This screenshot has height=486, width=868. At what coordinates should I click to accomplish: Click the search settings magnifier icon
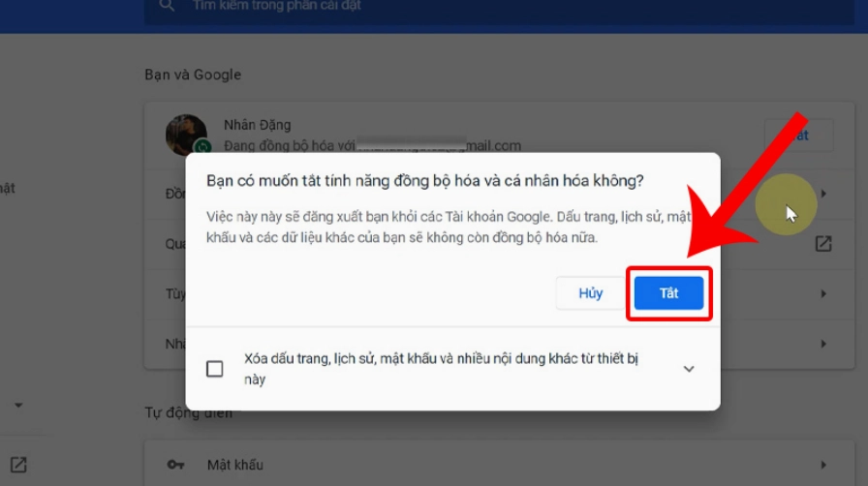[167, 6]
